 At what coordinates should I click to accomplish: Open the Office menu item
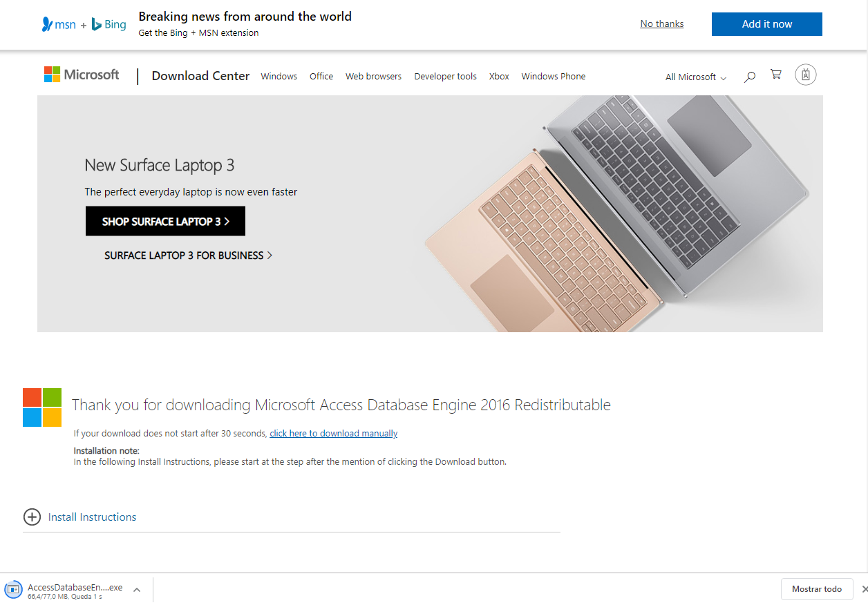pos(321,77)
